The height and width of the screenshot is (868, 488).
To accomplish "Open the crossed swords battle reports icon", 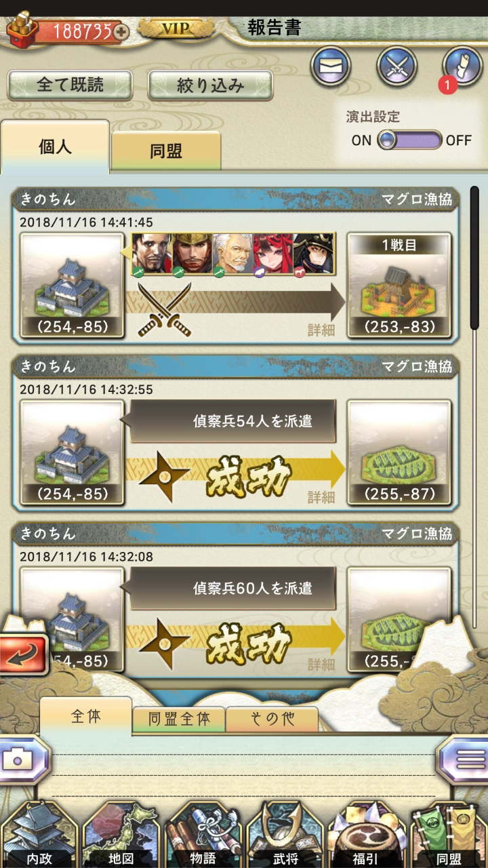I will [x=396, y=66].
